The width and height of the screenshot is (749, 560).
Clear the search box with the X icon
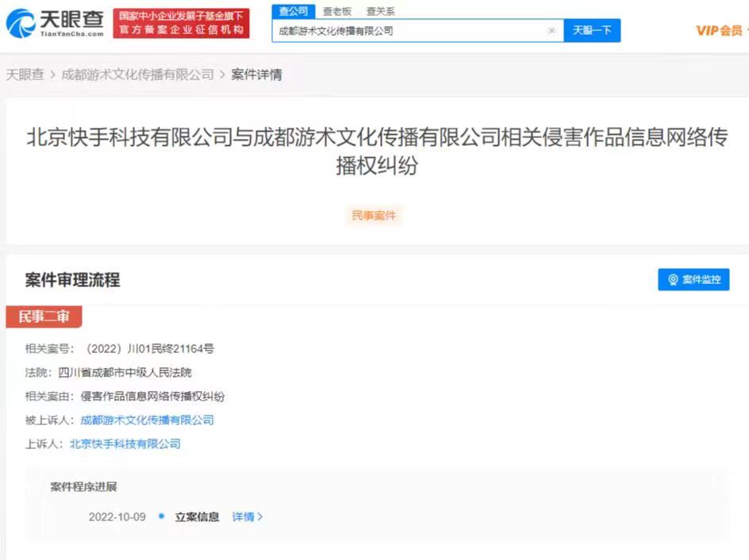[x=551, y=31]
